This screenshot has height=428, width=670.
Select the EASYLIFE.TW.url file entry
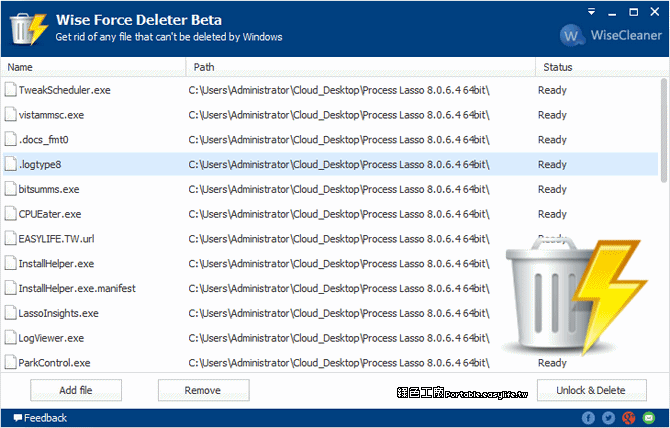(330, 239)
